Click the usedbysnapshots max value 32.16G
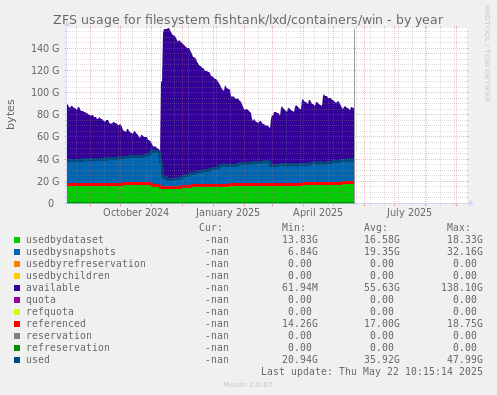This screenshot has width=497, height=395. click(x=465, y=252)
